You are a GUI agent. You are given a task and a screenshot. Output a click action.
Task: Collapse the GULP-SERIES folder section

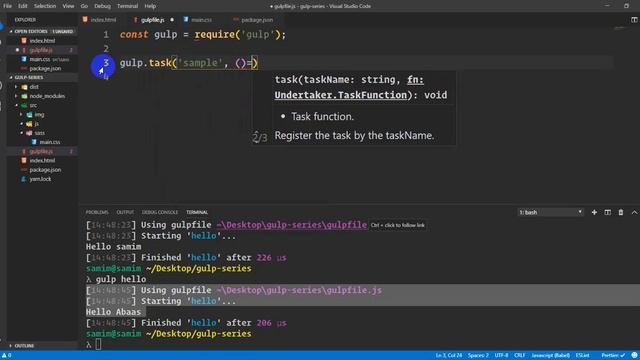click(41, 78)
